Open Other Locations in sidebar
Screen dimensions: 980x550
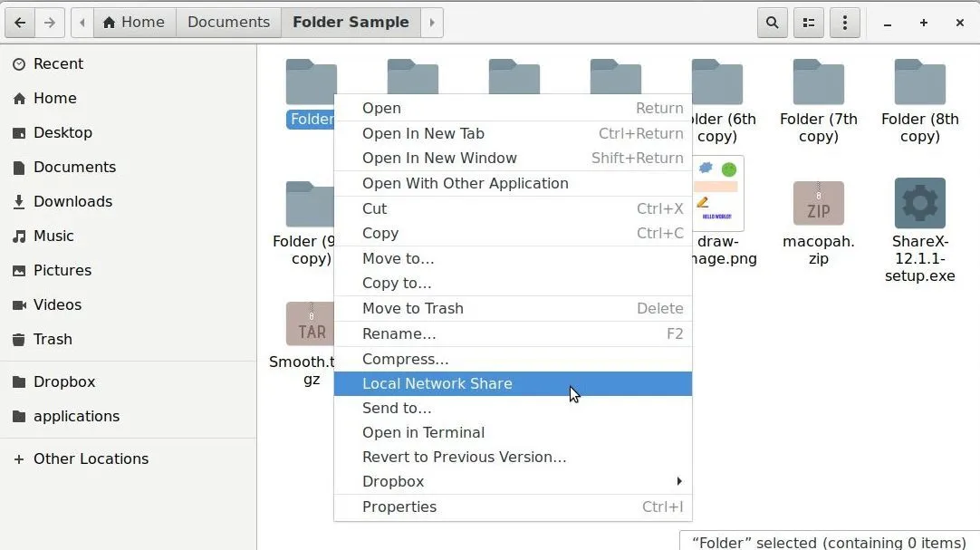pos(91,458)
